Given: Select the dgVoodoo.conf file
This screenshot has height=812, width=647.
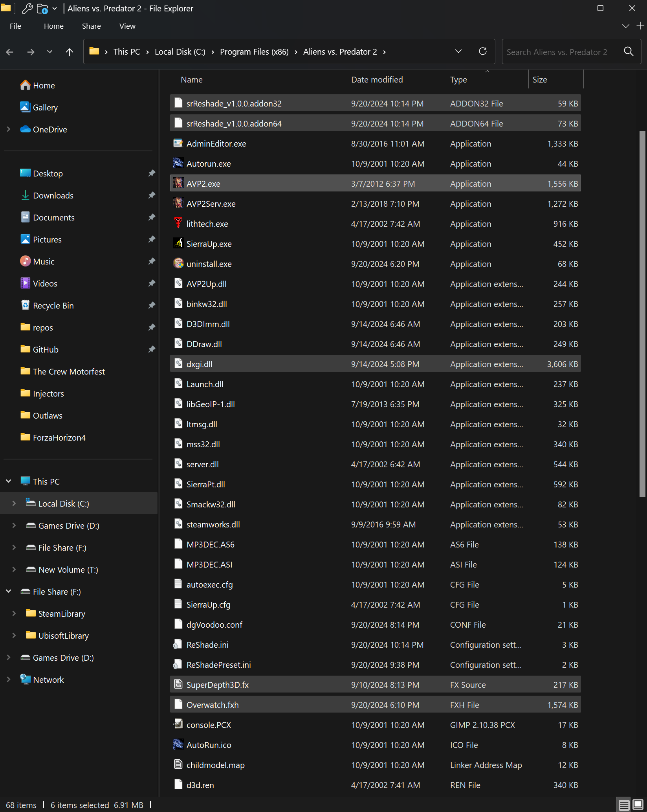Looking at the screenshot, I should click(x=375, y=625).
